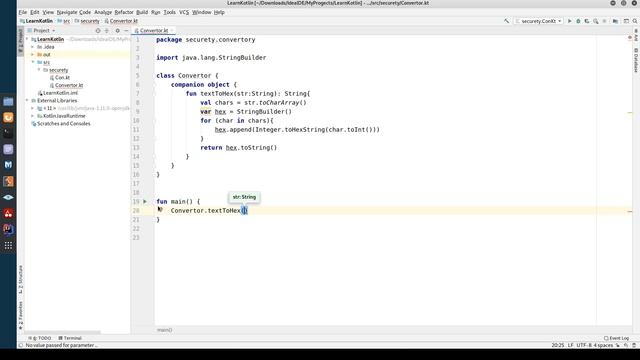The image size is (640, 360).
Task: Click src in the navigation breadcrumb
Action: (x=64, y=21)
